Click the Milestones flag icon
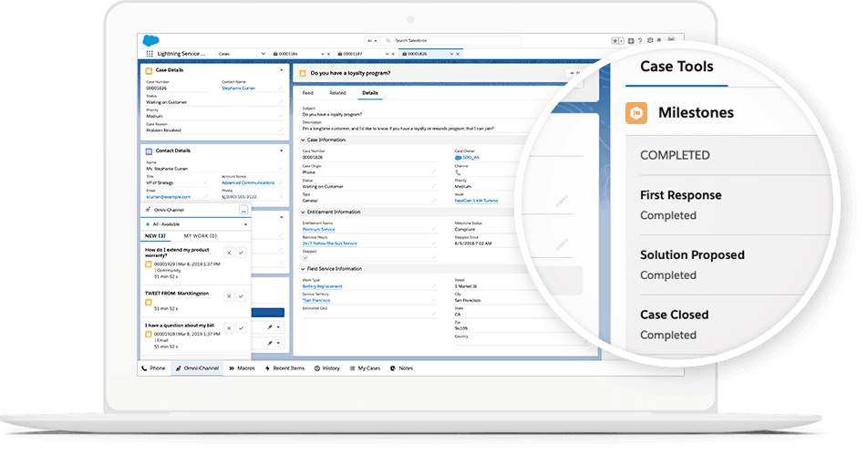Image resolution: width=868 pixels, height=476 pixels. click(636, 113)
